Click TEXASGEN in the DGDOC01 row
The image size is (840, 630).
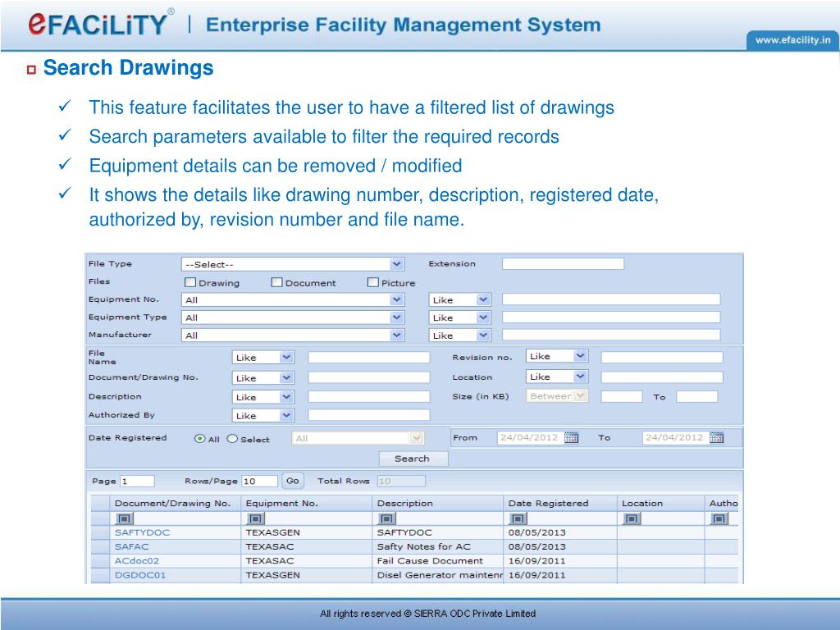(272, 575)
